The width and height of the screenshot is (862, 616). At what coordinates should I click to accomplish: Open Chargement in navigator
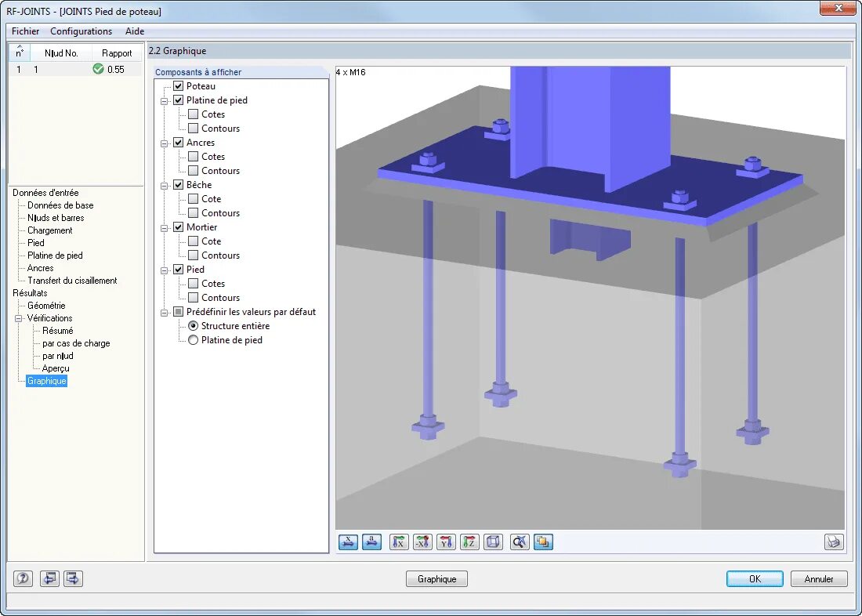point(50,230)
